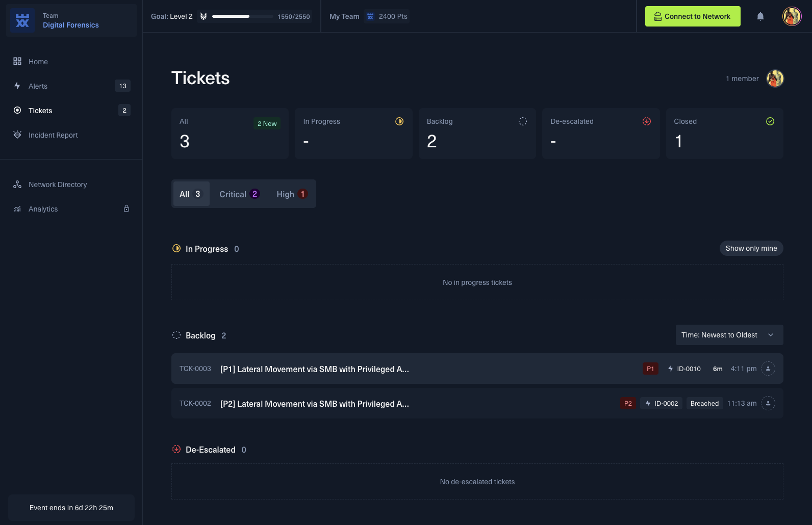
Task: Click the locked Analytics padlock icon
Action: coord(126,208)
